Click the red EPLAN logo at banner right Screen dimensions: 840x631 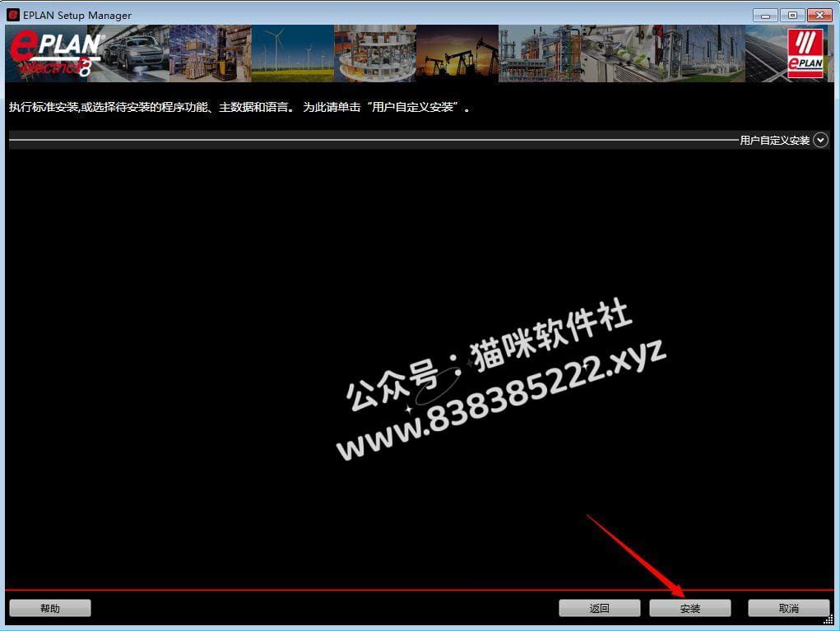click(x=805, y=53)
